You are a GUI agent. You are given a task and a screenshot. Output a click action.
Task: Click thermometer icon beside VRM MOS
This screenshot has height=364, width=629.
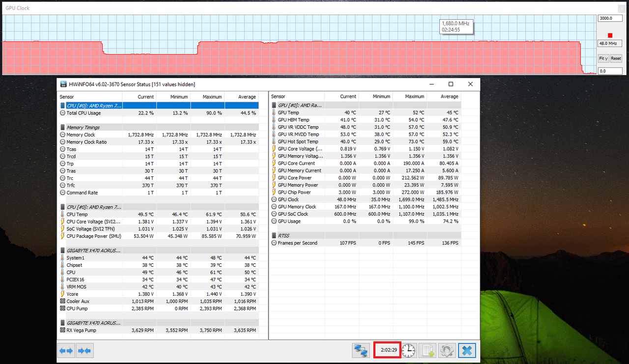click(62, 287)
